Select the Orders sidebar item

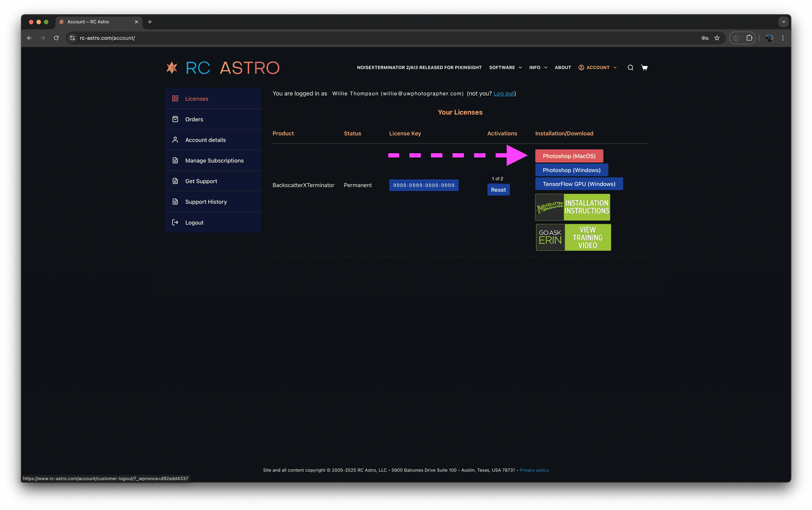click(213, 119)
